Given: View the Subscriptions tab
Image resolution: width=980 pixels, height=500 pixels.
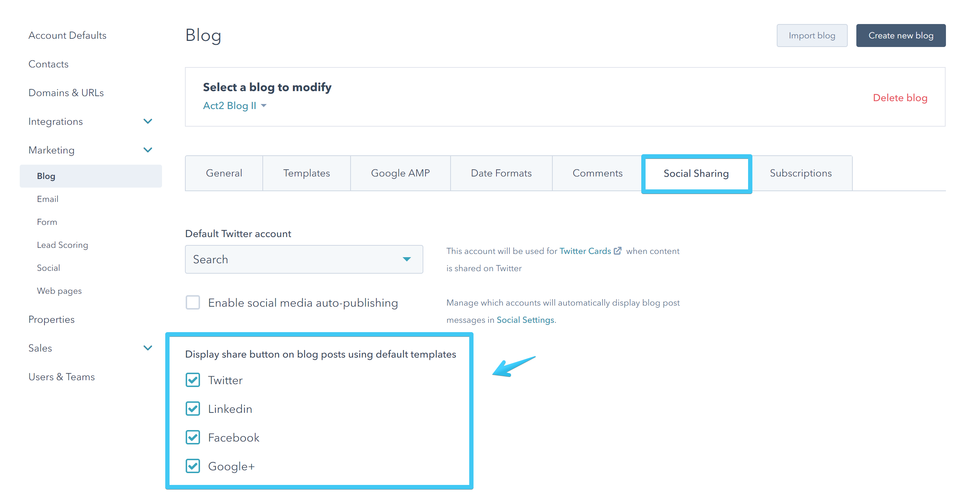Looking at the screenshot, I should [801, 173].
